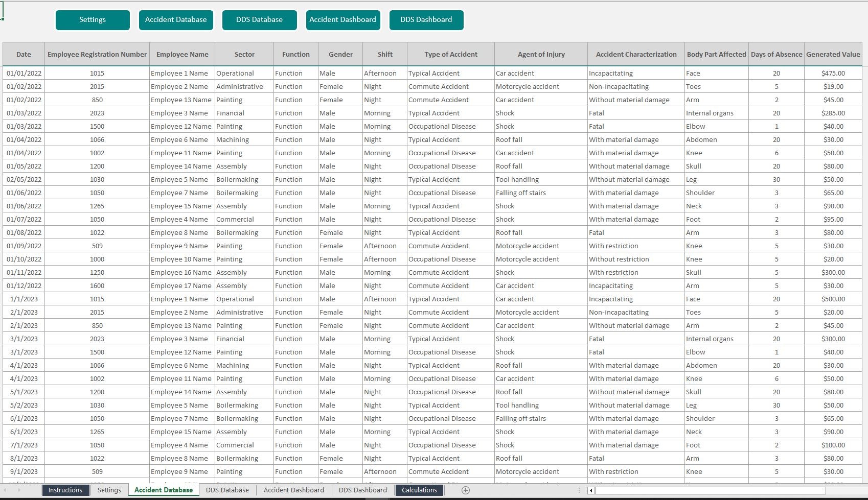
Task: Open Settings using the teal Settings button
Action: pos(93,19)
